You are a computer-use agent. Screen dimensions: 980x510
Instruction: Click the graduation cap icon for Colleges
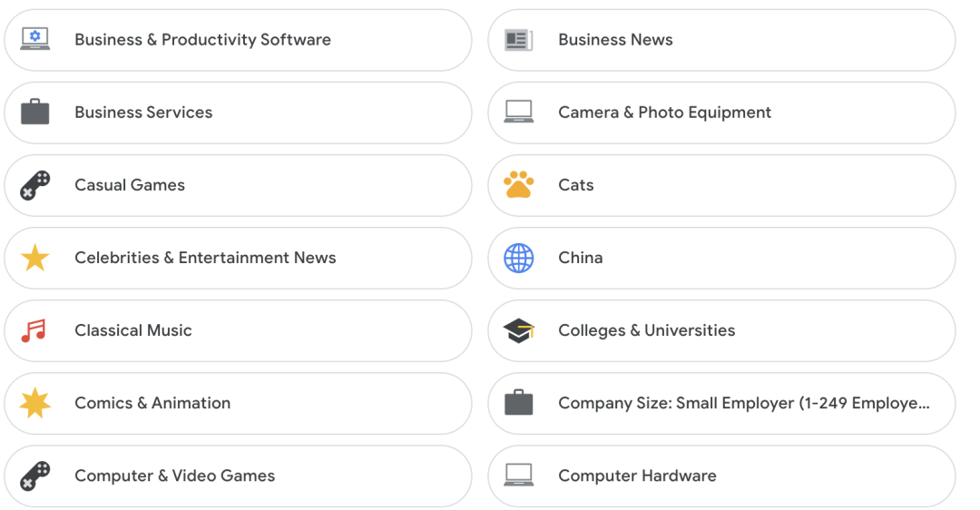tap(519, 330)
